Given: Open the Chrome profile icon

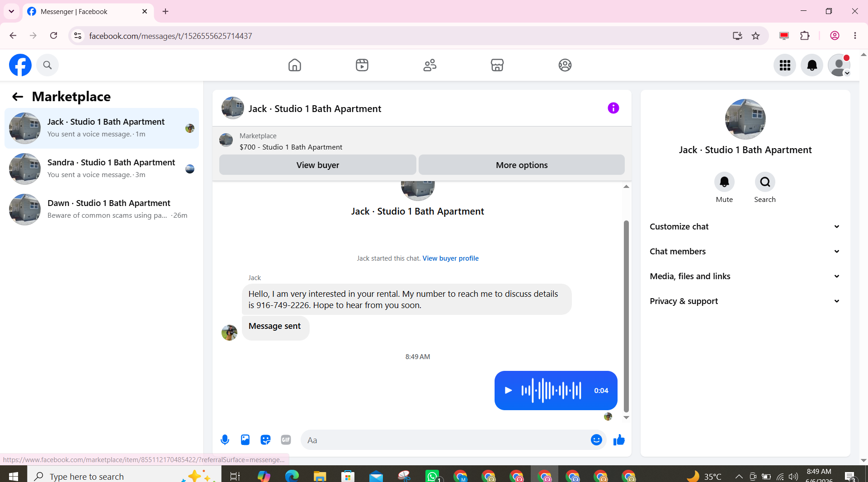Looking at the screenshot, I should [835, 36].
